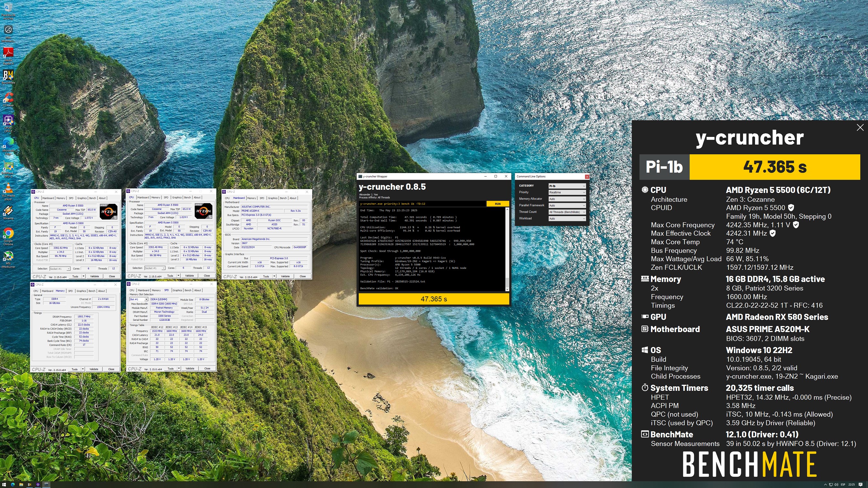Screen dimensions: 868x488
Task: Click the DRAM Frequency 1593.7 MHz value
Action: click(84, 317)
